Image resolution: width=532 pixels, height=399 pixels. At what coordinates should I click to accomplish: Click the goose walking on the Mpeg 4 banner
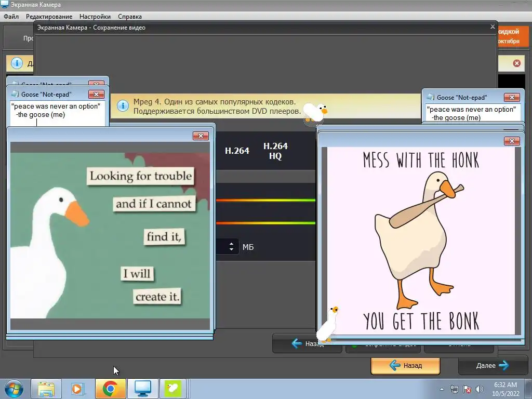coord(315,112)
